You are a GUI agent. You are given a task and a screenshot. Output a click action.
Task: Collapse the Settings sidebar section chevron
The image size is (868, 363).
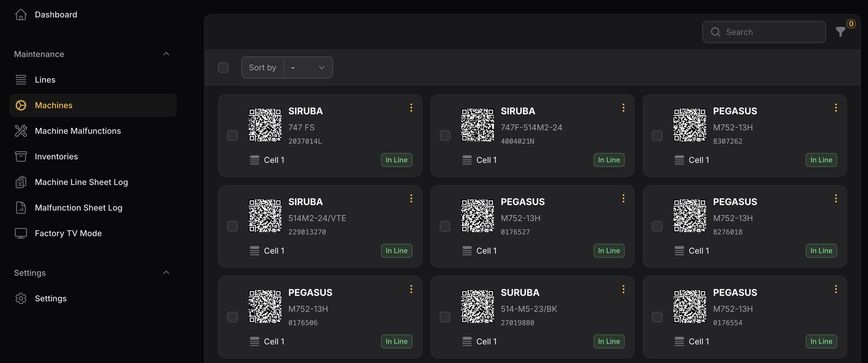pyautogui.click(x=166, y=273)
